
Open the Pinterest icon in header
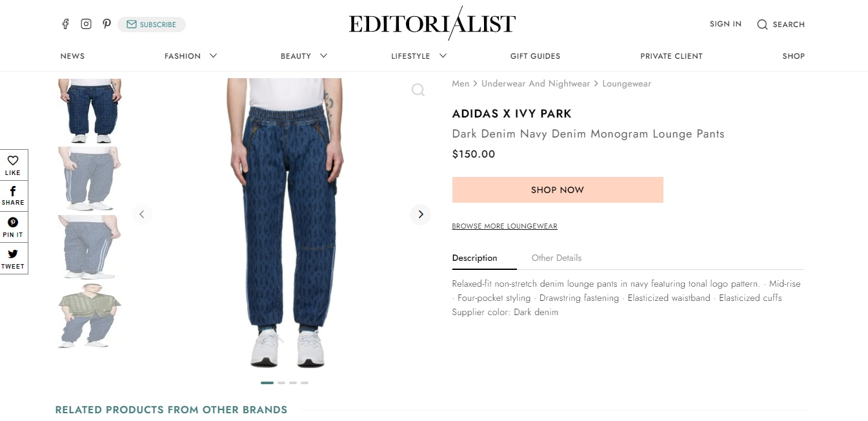[x=106, y=24]
